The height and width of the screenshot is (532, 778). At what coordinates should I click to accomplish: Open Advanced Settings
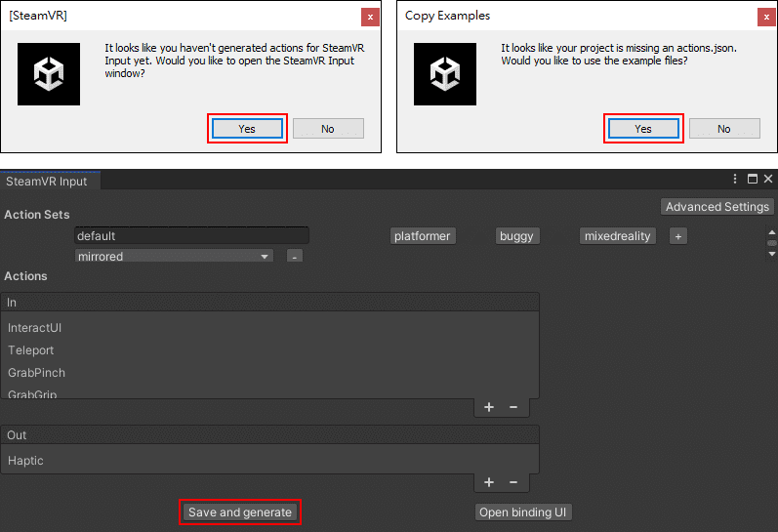pos(717,207)
